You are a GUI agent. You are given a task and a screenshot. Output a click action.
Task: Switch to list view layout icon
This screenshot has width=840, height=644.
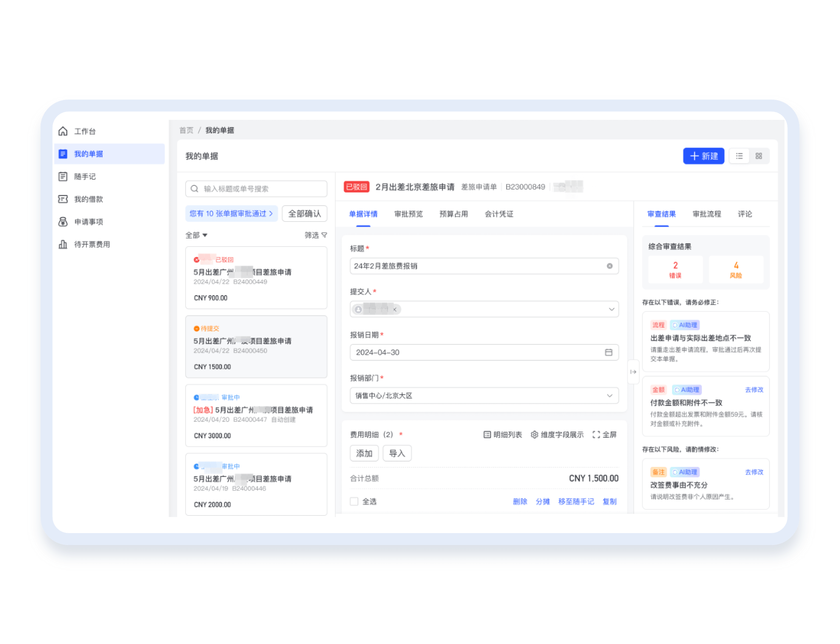tap(739, 156)
